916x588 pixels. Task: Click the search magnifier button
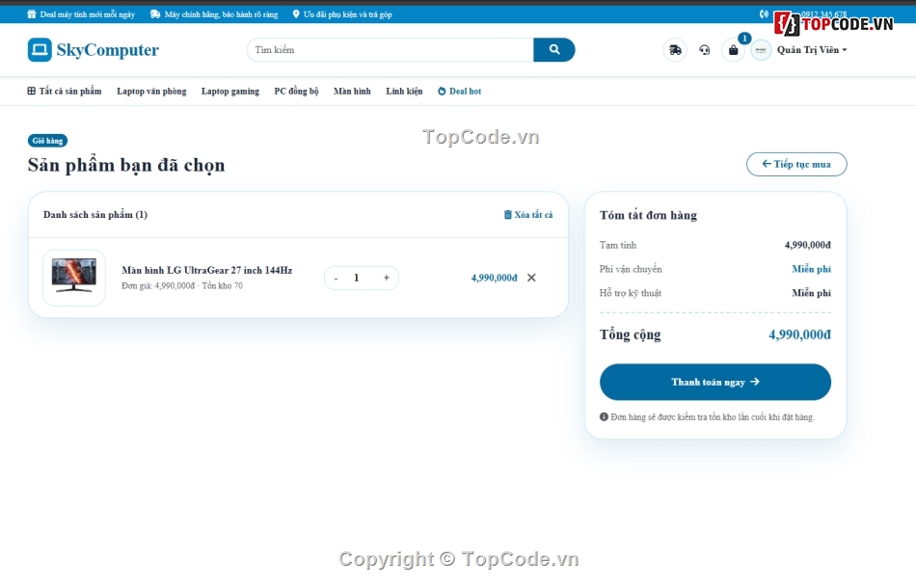tap(553, 49)
